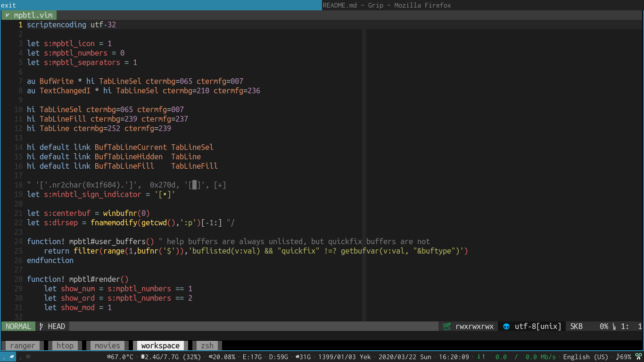Image resolution: width=644 pixels, height=362 pixels.
Task: Click the right empty Vim split pane
Action: (505, 175)
